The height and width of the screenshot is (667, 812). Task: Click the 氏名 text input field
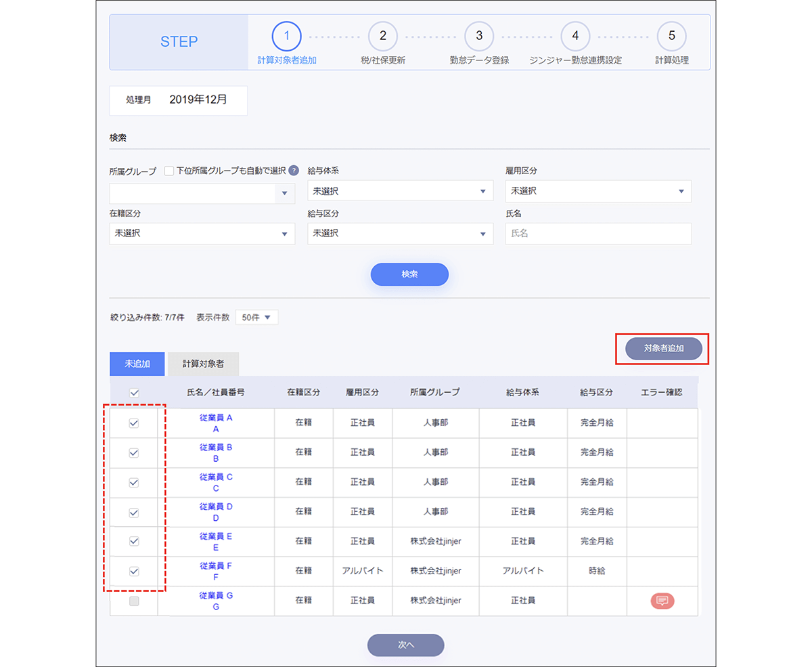[597, 234]
